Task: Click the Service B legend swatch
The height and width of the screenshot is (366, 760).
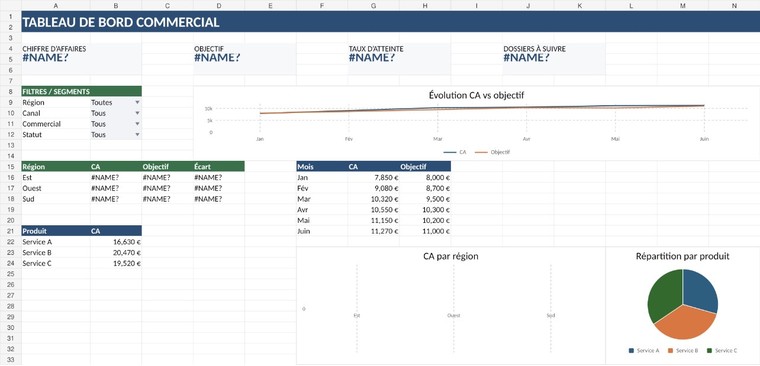Action: 670,350
